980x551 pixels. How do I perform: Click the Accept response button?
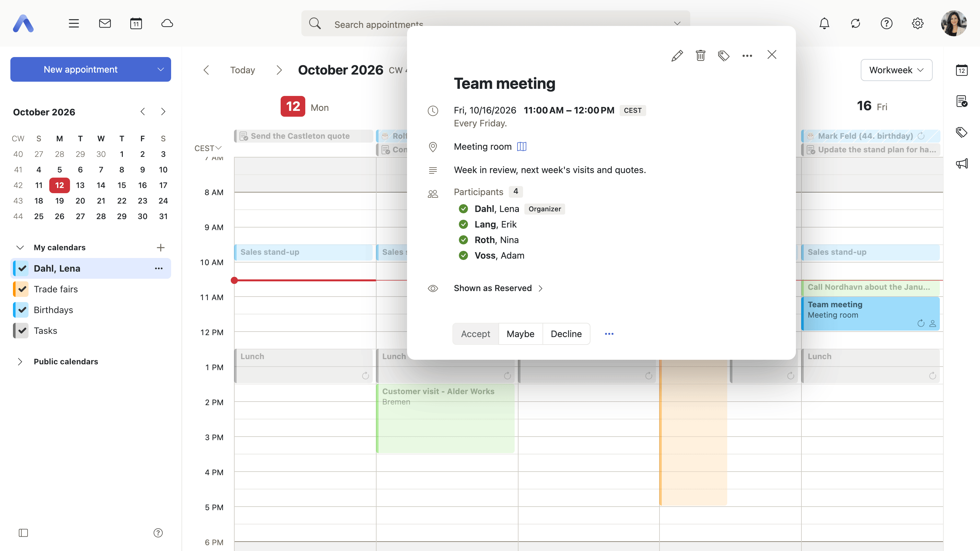pyautogui.click(x=475, y=334)
